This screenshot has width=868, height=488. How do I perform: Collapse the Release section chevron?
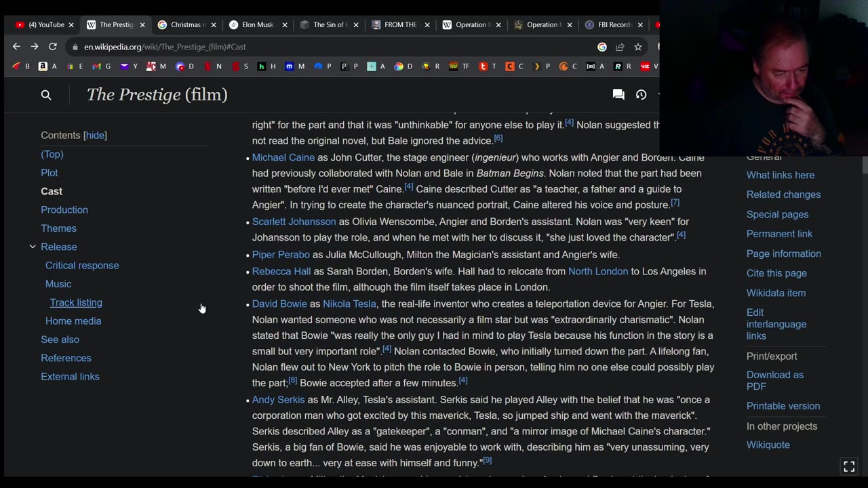coord(33,247)
